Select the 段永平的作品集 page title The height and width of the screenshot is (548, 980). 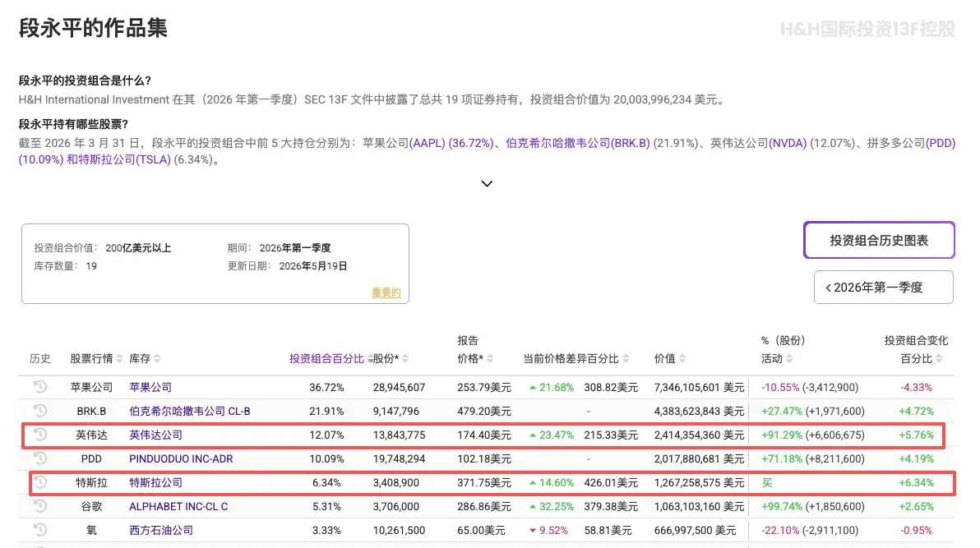[93, 28]
